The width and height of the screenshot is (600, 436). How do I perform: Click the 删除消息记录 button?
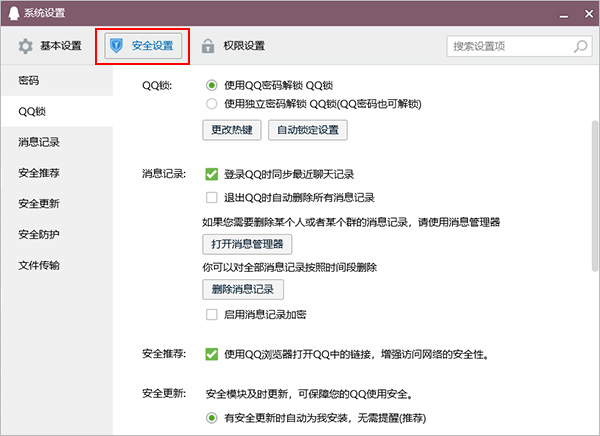[243, 289]
